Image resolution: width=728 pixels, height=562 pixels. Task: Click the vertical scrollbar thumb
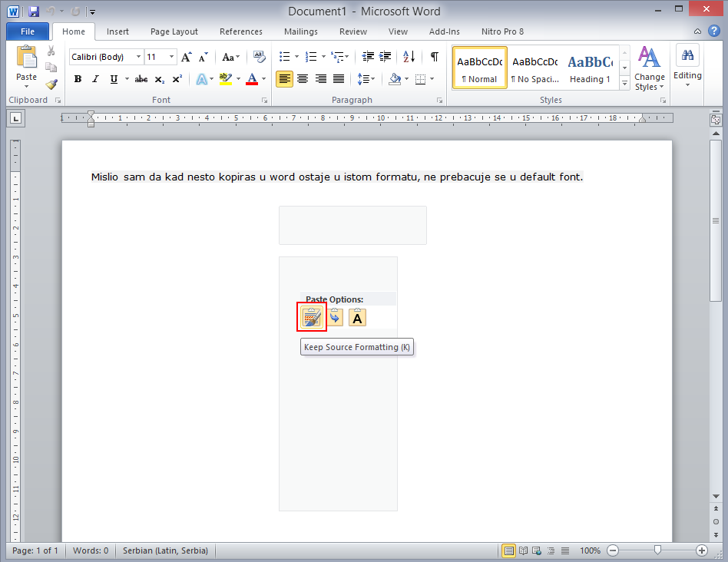(x=716, y=221)
